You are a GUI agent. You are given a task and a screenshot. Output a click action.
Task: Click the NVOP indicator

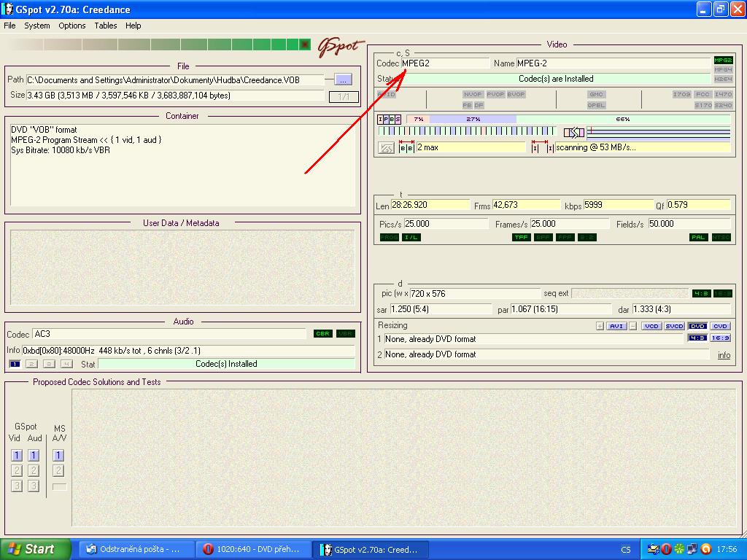coord(473,94)
